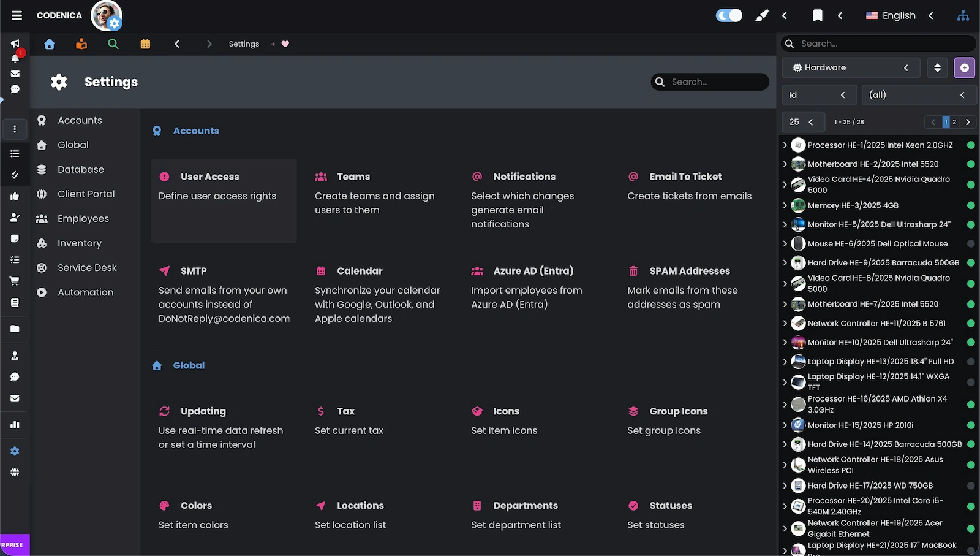Open the Id filter dropdown
Viewport: 980px width, 556px height.
[820, 95]
